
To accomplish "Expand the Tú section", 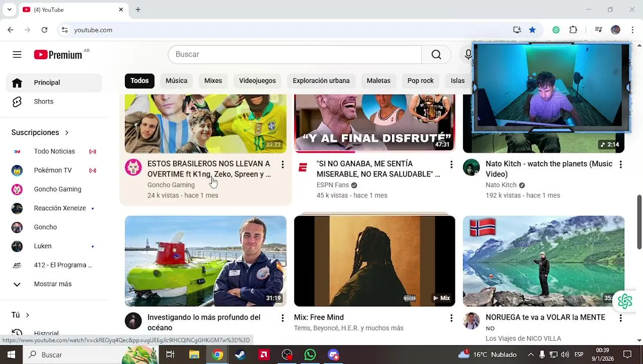I will click(x=20, y=315).
